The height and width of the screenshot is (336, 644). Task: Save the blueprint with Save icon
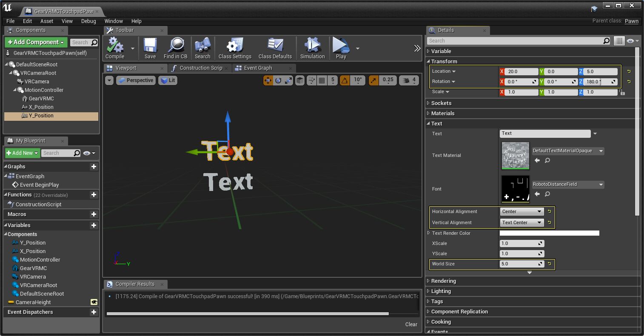click(x=150, y=48)
